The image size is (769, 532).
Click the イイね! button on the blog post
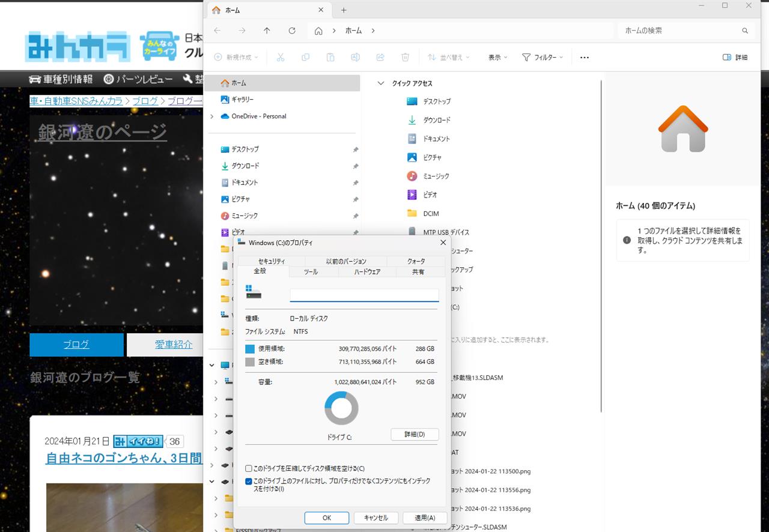coord(138,441)
